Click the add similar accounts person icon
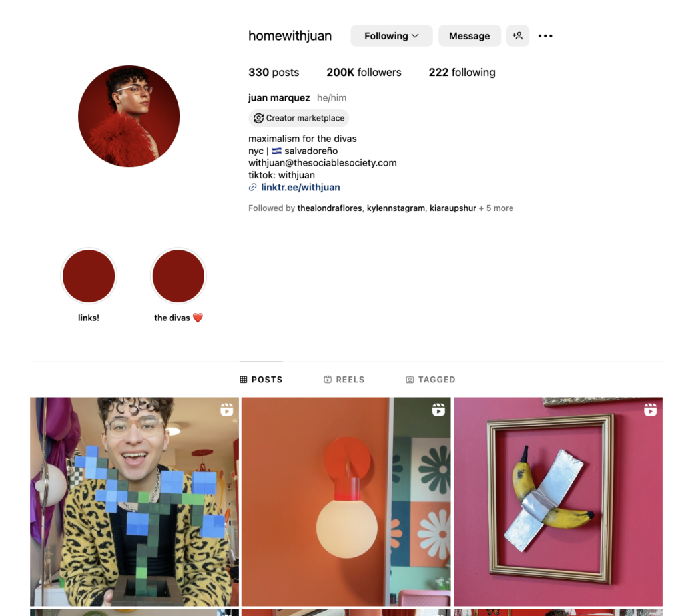The width and height of the screenshot is (682, 616). click(517, 36)
